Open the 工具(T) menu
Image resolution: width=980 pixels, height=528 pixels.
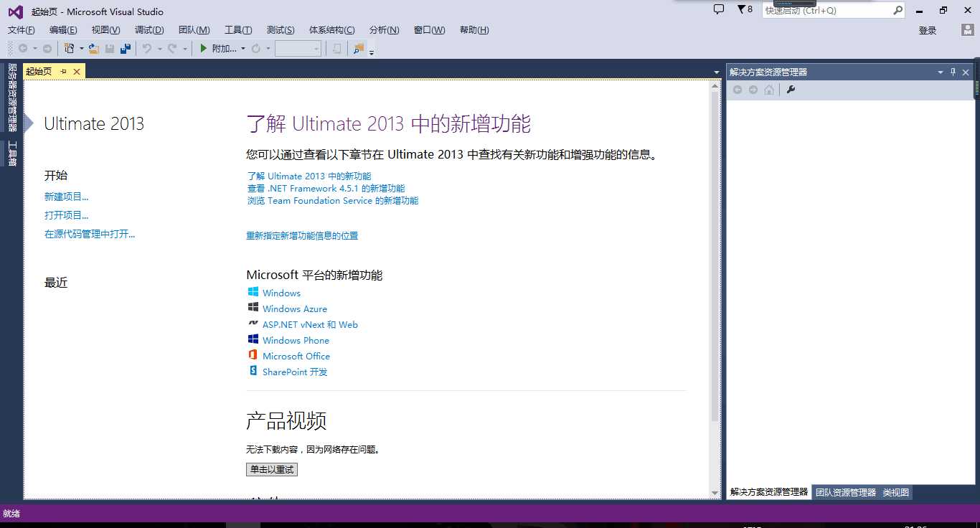tap(238, 30)
